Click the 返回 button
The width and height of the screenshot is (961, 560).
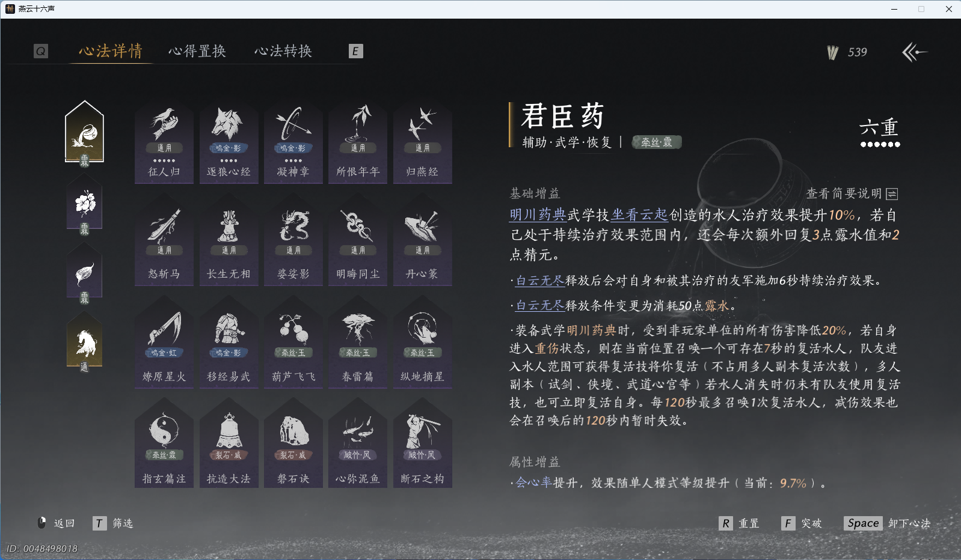click(57, 523)
